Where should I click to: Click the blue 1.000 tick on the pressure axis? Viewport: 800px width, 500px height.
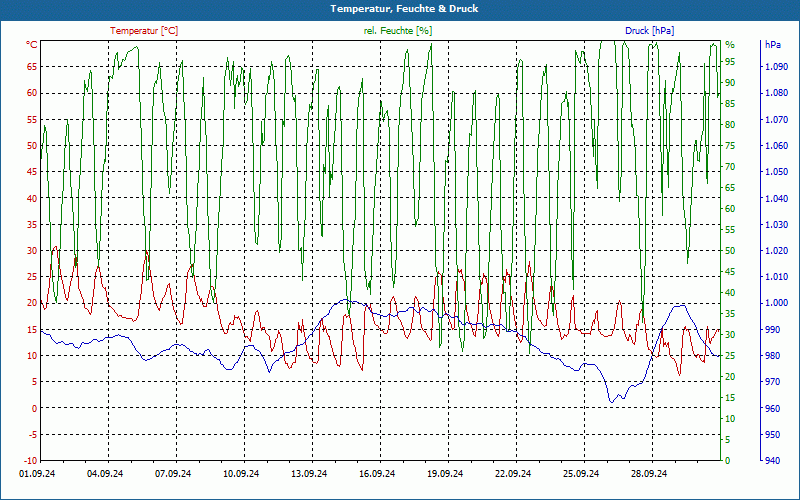(x=776, y=303)
